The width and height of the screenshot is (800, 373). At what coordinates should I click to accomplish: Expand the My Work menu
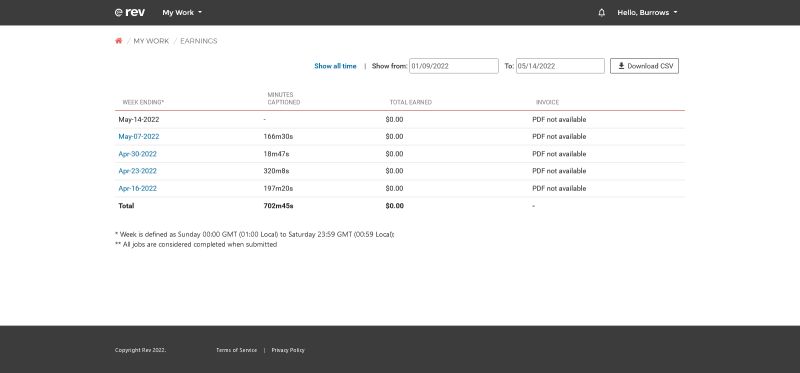click(182, 12)
